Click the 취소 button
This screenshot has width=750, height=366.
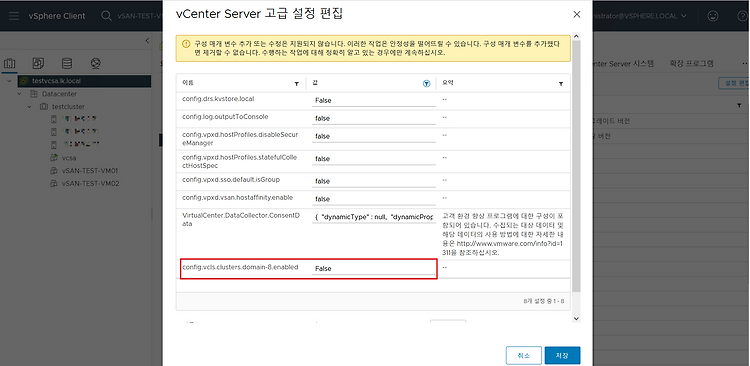[524, 356]
